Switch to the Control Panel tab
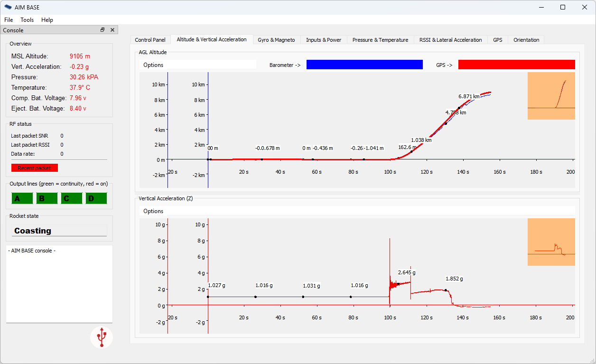Image resolution: width=596 pixels, height=364 pixels. (x=150, y=40)
